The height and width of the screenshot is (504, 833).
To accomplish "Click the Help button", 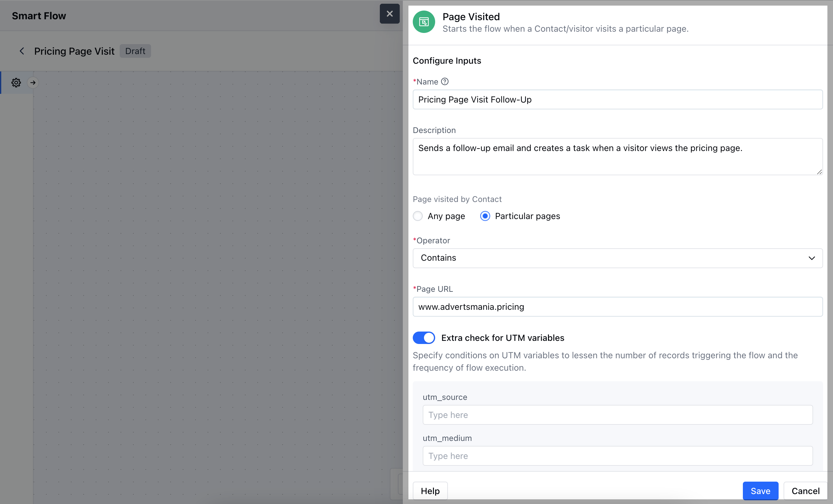I will (x=430, y=491).
